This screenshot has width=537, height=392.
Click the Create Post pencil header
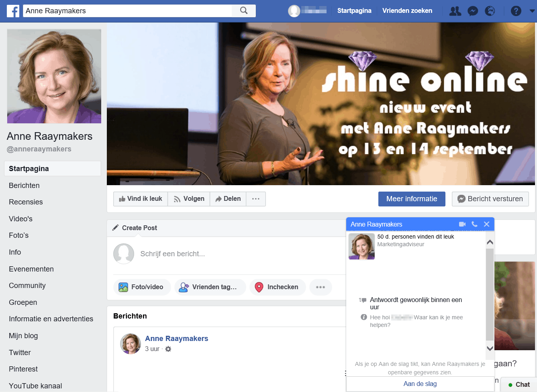(135, 228)
